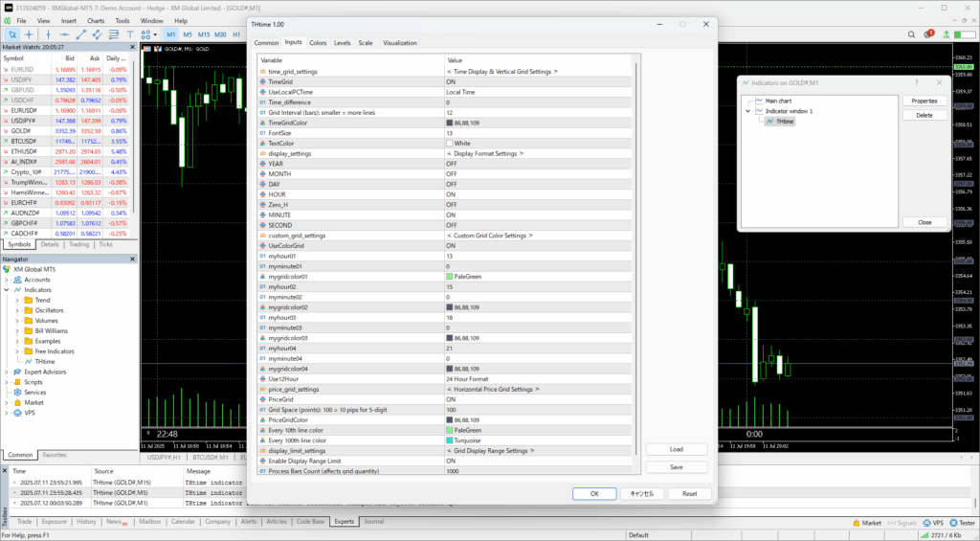Toggle the UseColorGrid value
Screen dimensions: 980x541
tap(538, 246)
